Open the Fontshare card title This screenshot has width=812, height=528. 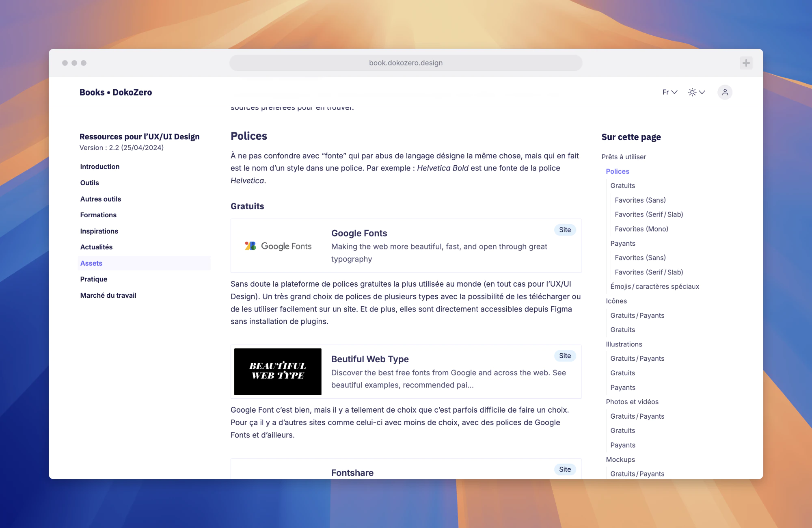[352, 473]
